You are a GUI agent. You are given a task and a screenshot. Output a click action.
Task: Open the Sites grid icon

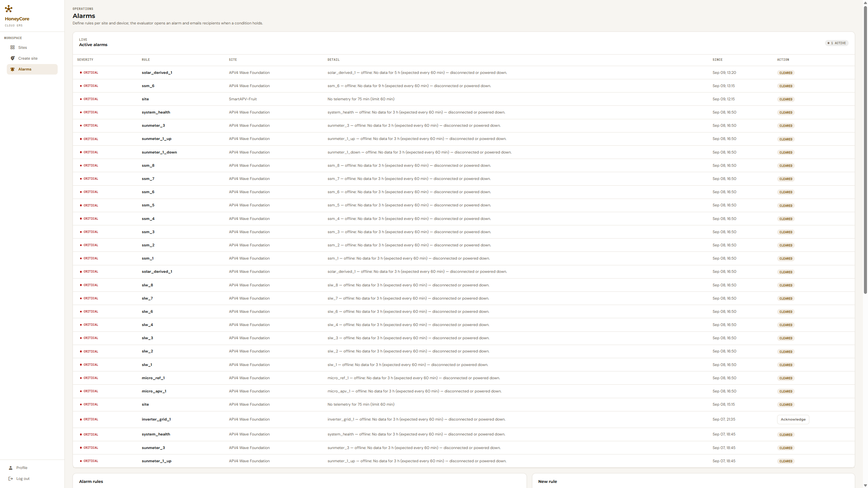click(13, 47)
